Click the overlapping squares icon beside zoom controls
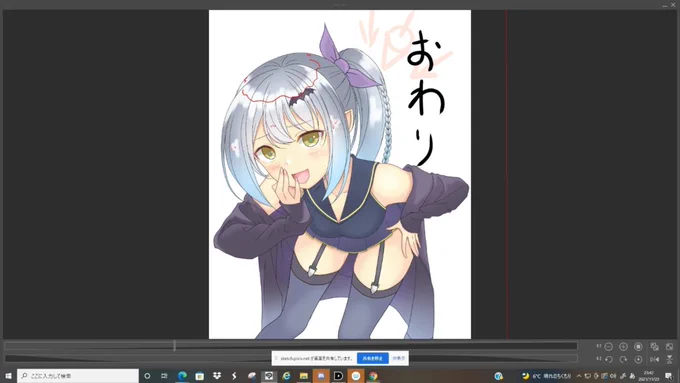Image resolution: width=680 pixels, height=383 pixels. 654,346
